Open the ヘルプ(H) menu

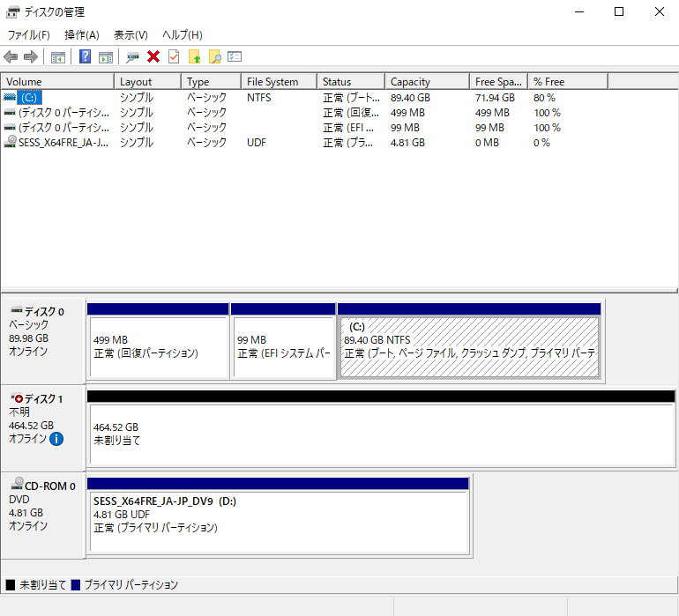point(183,34)
